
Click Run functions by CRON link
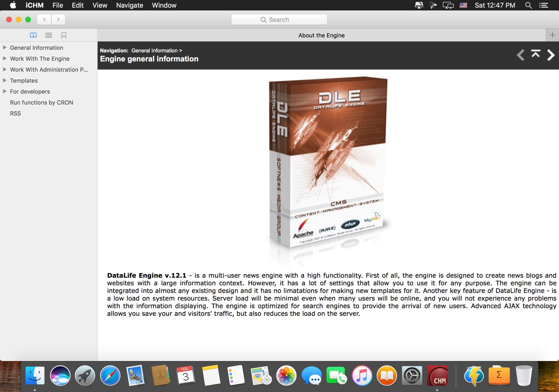coord(41,102)
